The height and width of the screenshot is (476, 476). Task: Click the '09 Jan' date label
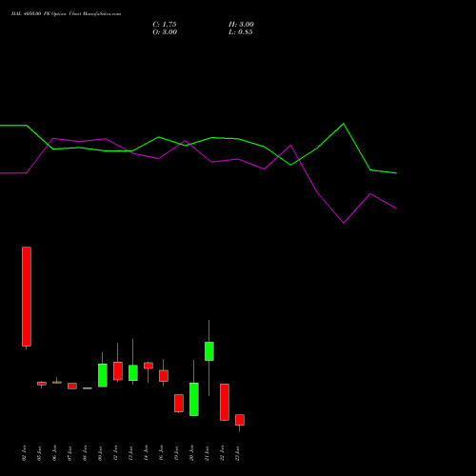coord(101,453)
